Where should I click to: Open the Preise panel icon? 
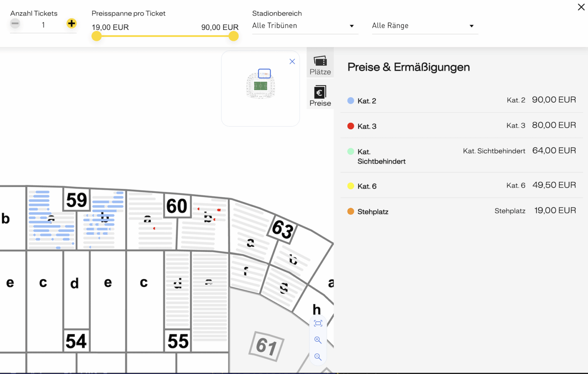pos(320,92)
